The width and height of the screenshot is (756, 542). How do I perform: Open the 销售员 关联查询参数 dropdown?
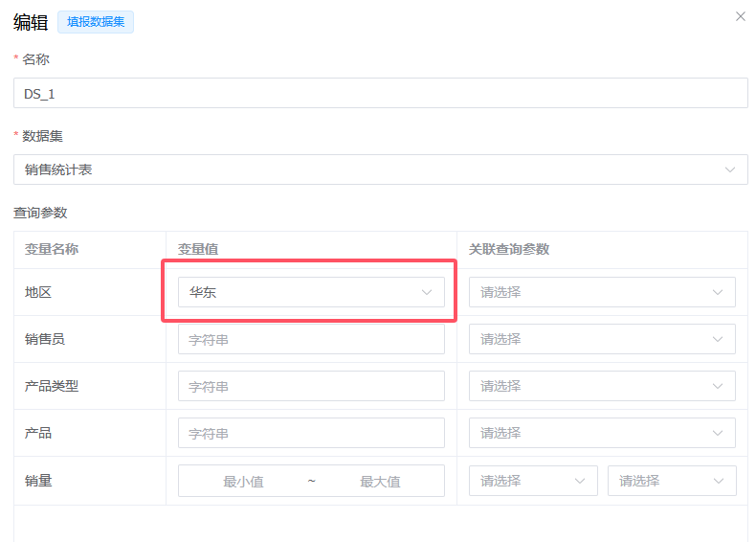click(601, 339)
